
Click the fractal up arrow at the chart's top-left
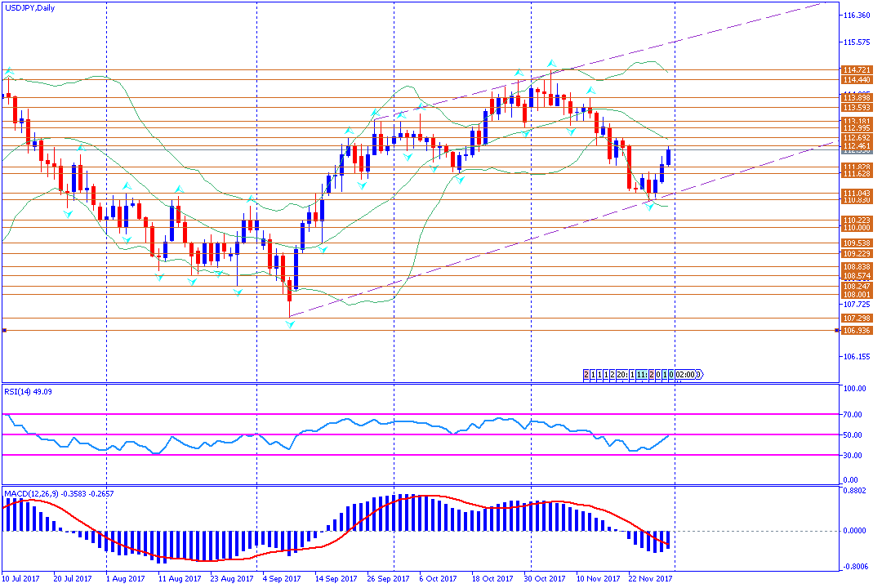[x=8, y=71]
